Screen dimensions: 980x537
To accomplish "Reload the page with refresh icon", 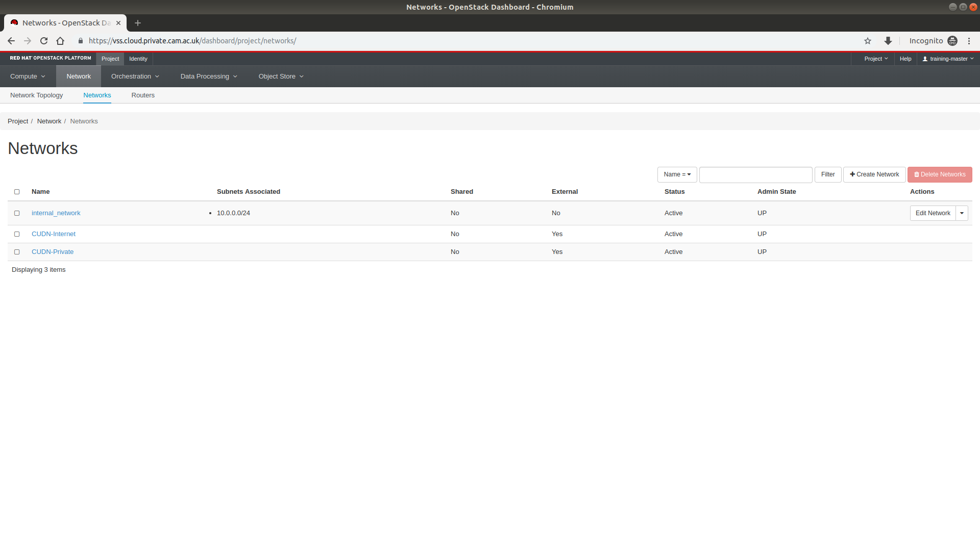I will pos(44,41).
